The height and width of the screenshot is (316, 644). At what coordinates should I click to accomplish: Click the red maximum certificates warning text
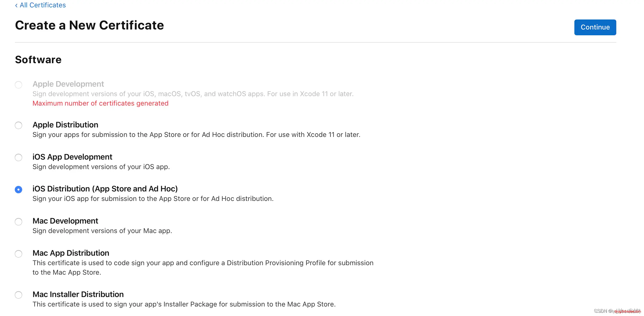point(100,103)
